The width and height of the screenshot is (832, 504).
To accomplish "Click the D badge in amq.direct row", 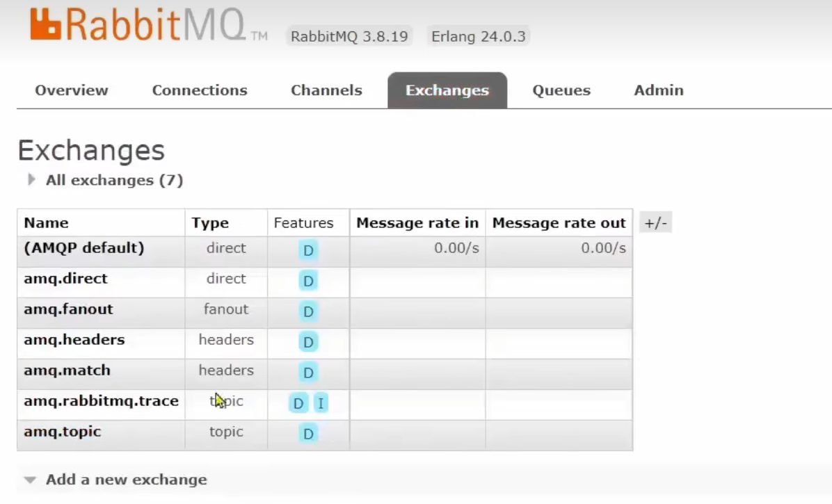I will [307, 281].
